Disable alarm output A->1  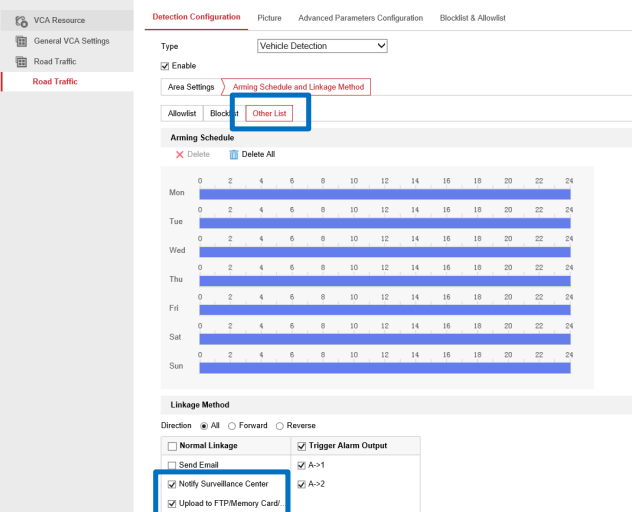click(302, 465)
